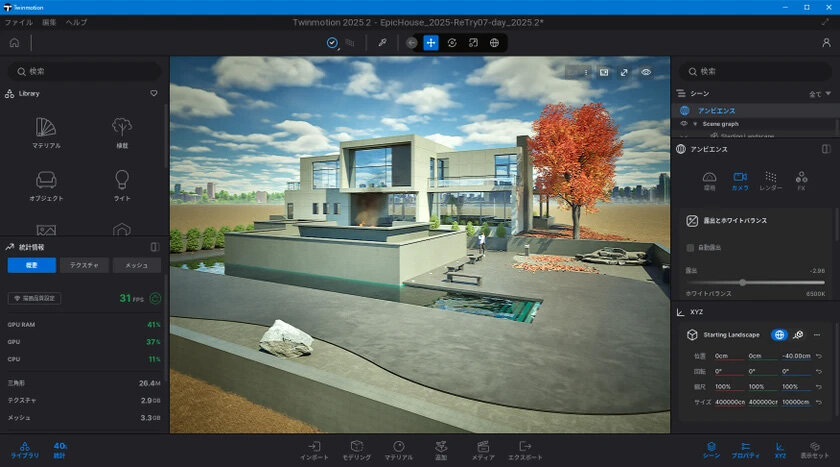840x467 pixels.
Task: Open the マテリアル library category
Action: [x=46, y=132]
